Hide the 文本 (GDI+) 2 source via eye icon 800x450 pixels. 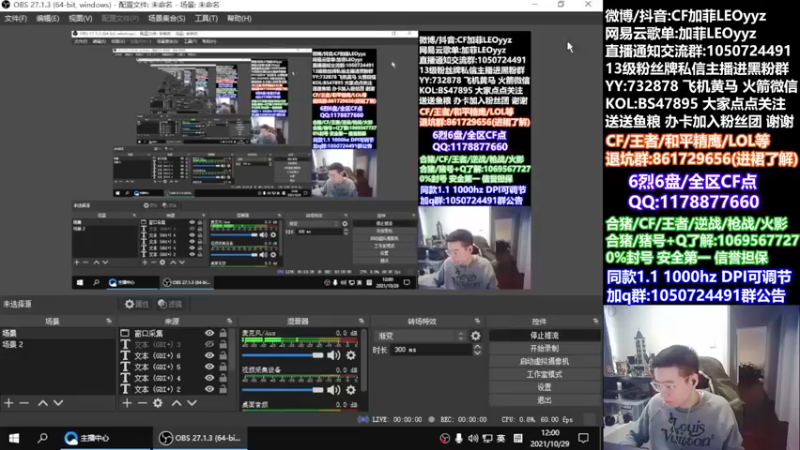pyautogui.click(x=209, y=389)
